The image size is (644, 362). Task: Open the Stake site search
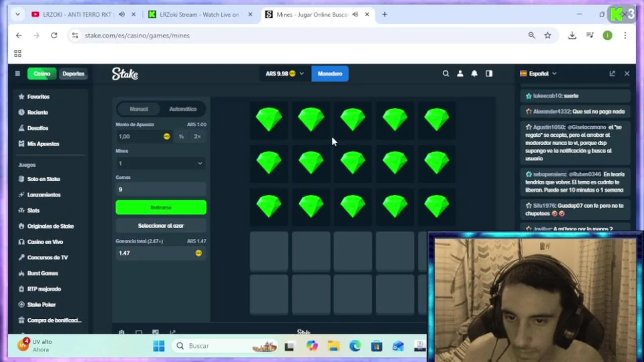point(446,73)
